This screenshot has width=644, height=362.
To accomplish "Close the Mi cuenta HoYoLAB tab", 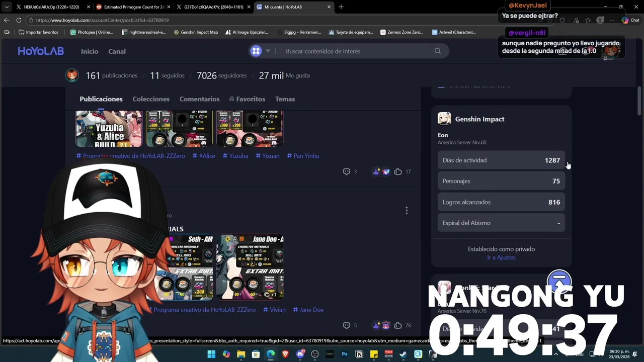I will point(329,7).
